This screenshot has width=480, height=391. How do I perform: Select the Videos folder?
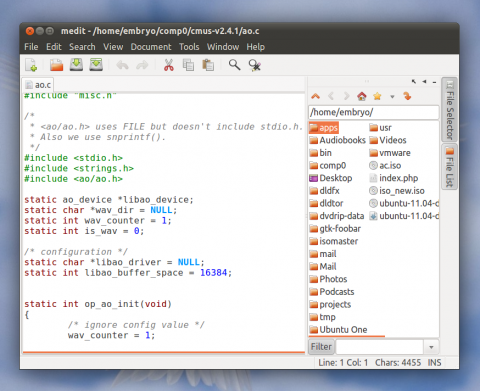(388, 140)
